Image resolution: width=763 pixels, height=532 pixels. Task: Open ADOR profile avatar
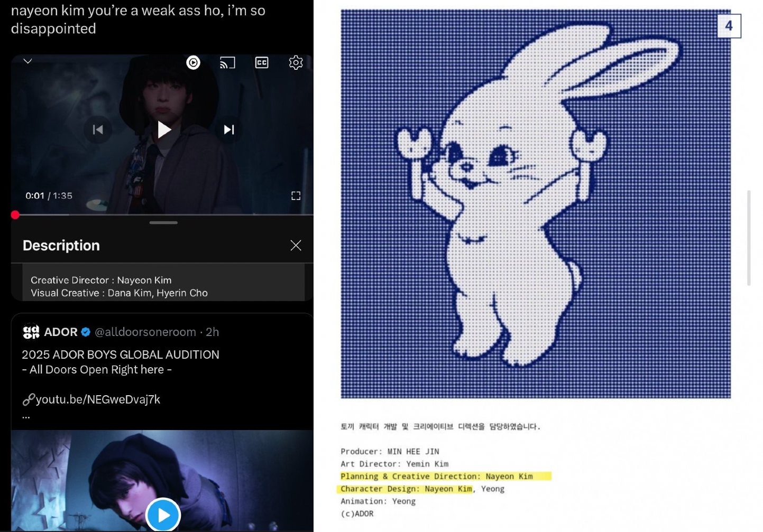(31, 331)
